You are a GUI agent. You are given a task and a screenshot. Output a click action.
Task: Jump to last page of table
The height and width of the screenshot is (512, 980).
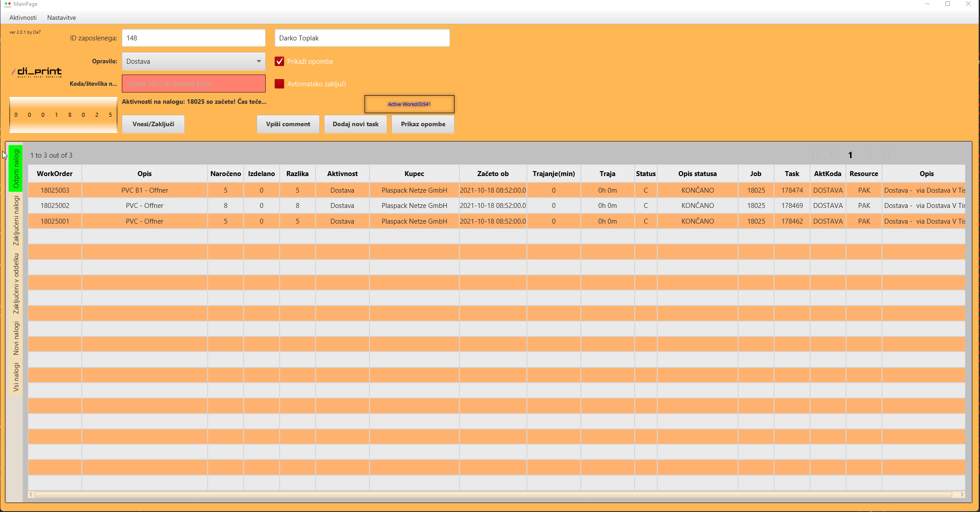(x=885, y=155)
